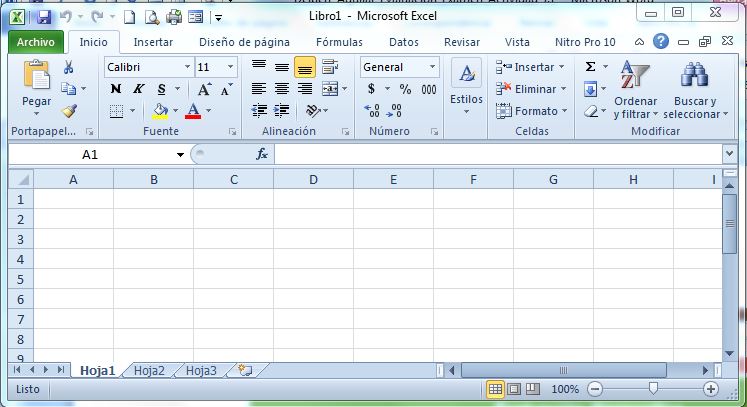This screenshot has height=407, width=747.
Task: Decrease font size with small A icon
Action: (x=226, y=89)
